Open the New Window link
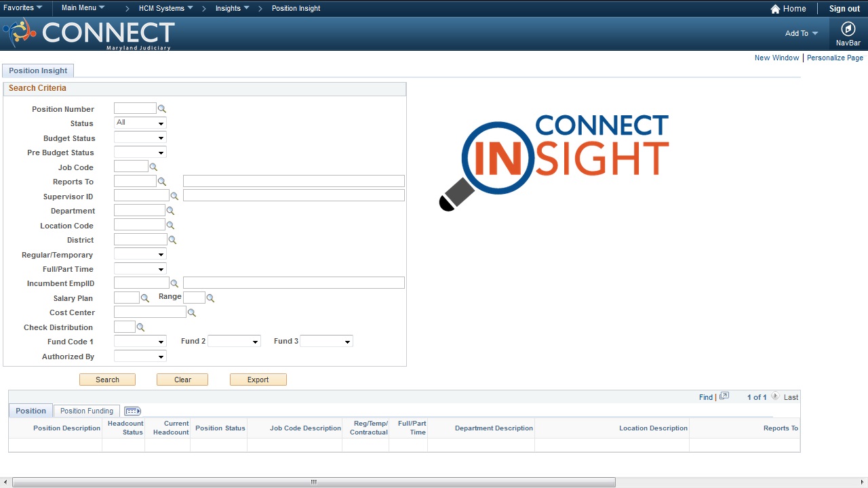Image resolution: width=868 pixels, height=488 pixels. point(776,58)
